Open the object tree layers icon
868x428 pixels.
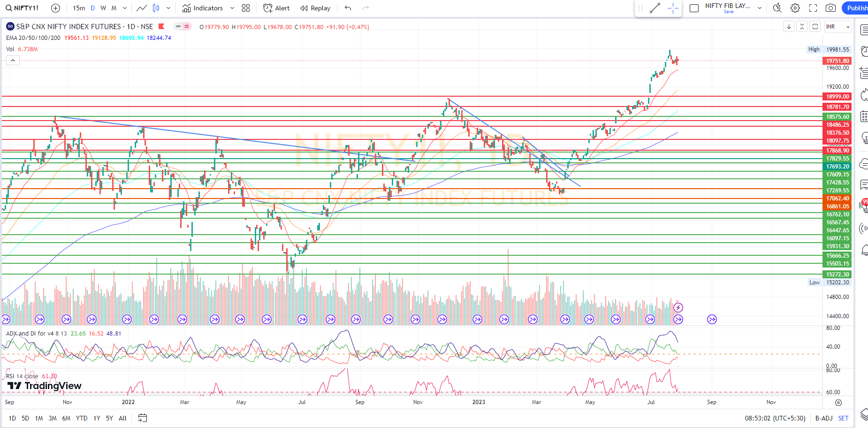[863, 414]
